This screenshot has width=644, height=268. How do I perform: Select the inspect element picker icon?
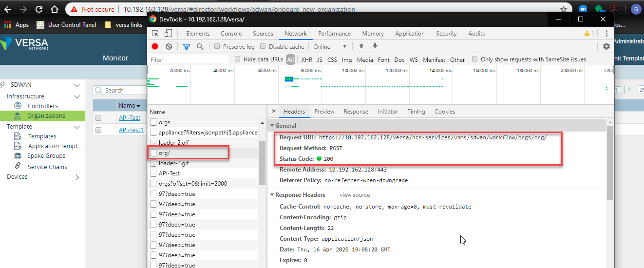tap(155, 34)
